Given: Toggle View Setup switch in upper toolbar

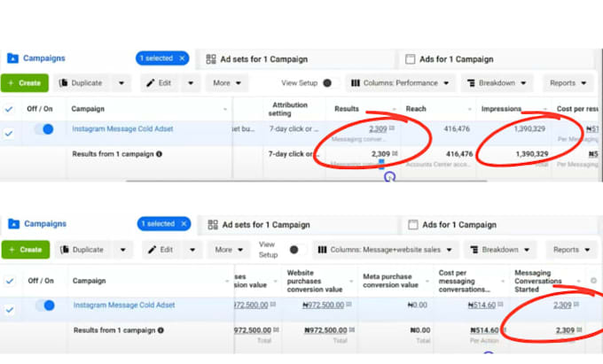Looking at the screenshot, I should pyautogui.click(x=330, y=83).
